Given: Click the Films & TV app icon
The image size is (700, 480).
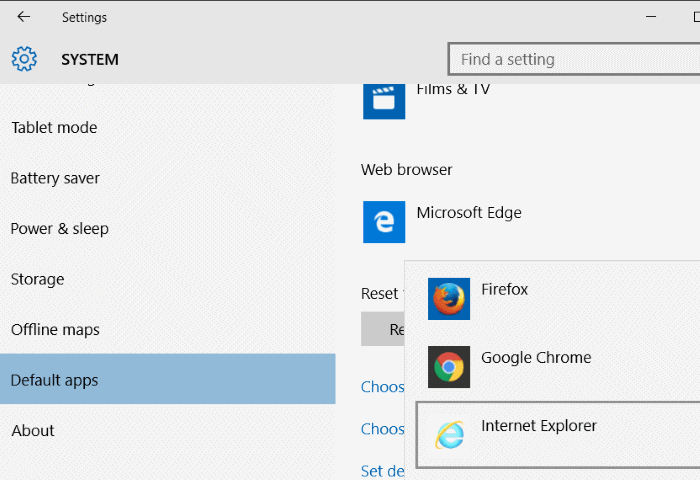Looking at the screenshot, I should [384, 101].
